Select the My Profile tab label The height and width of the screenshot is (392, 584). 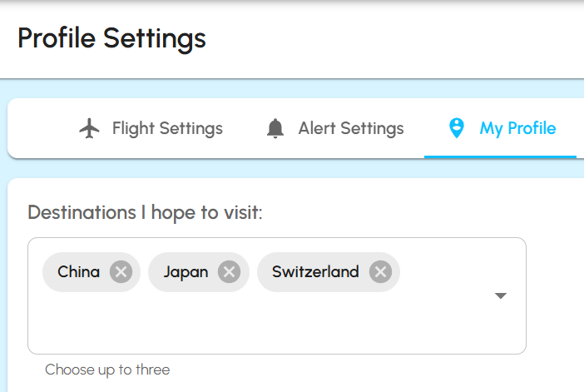pos(517,128)
